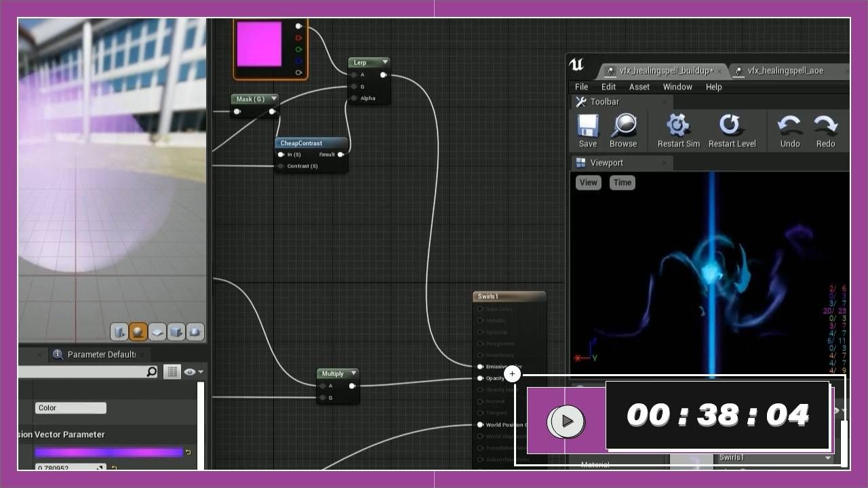Open the eye view options dropdown
Screen dimensions: 868x488
(x=193, y=371)
